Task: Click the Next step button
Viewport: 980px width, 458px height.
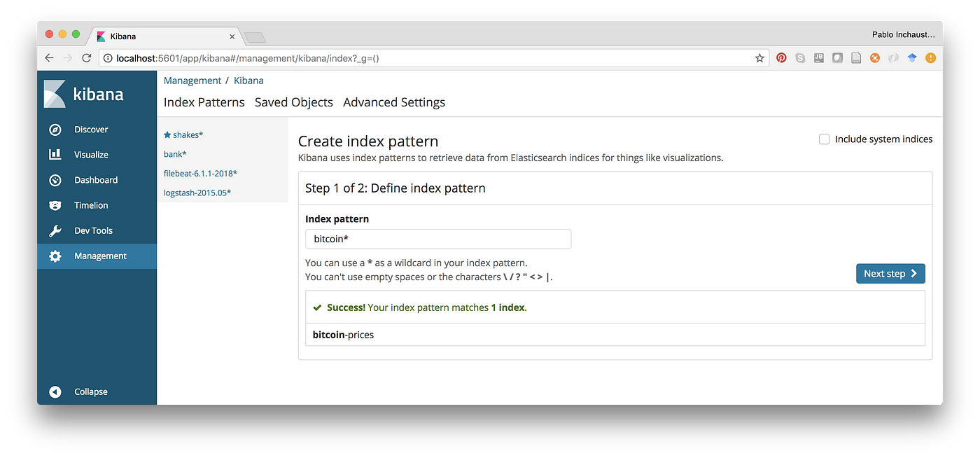Action: (890, 274)
